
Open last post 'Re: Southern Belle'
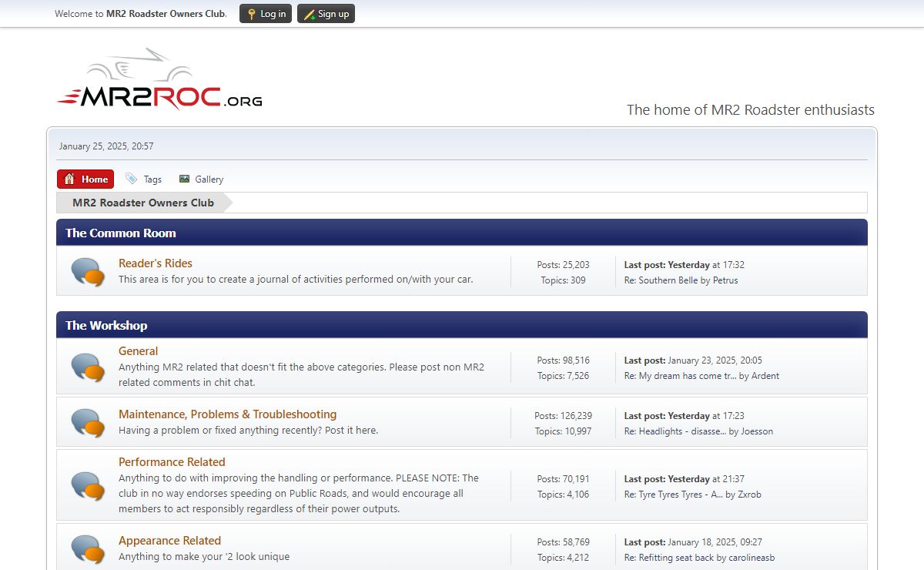[661, 280]
